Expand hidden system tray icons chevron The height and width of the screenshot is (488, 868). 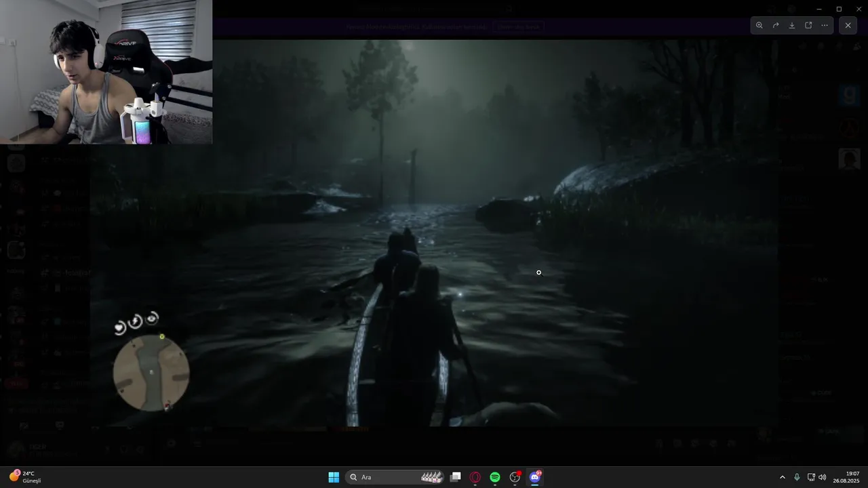[x=782, y=477]
